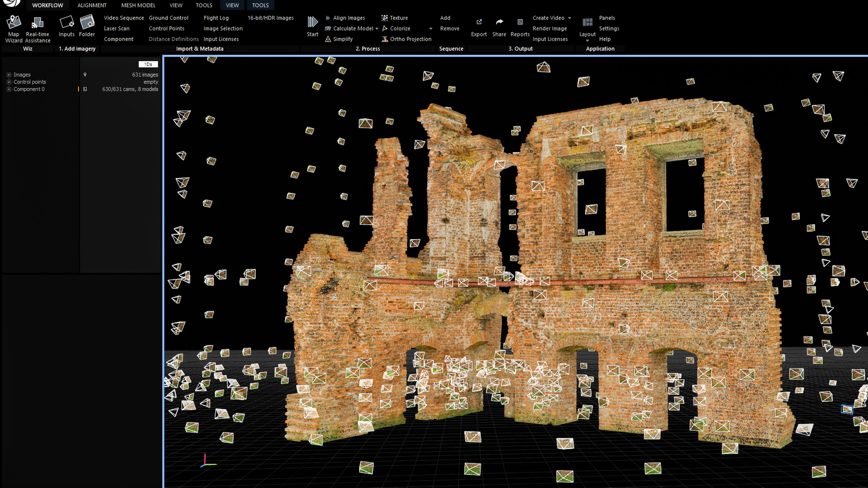Viewport: 868px width, 488px height.
Task: Click the Calculate Model icon
Action: (x=328, y=29)
